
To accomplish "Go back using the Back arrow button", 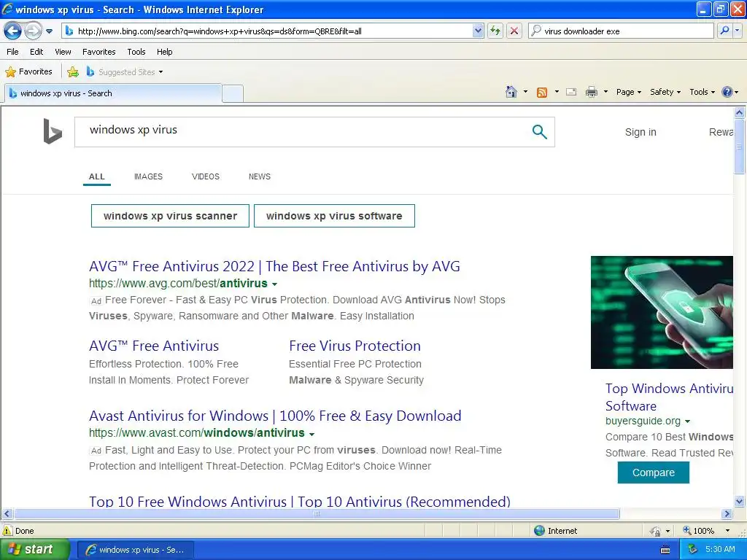I will [13, 31].
